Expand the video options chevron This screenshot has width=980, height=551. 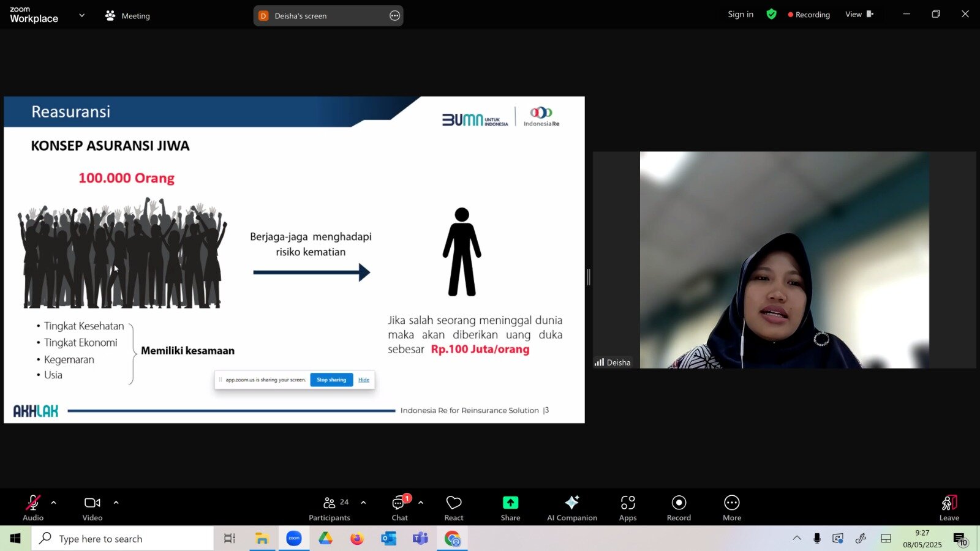[x=116, y=503]
